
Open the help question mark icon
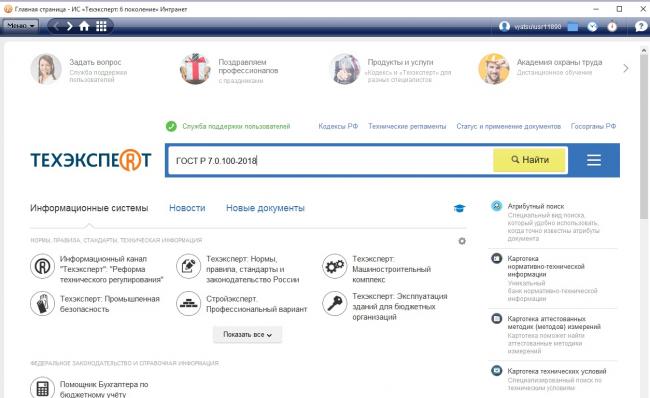click(640, 27)
